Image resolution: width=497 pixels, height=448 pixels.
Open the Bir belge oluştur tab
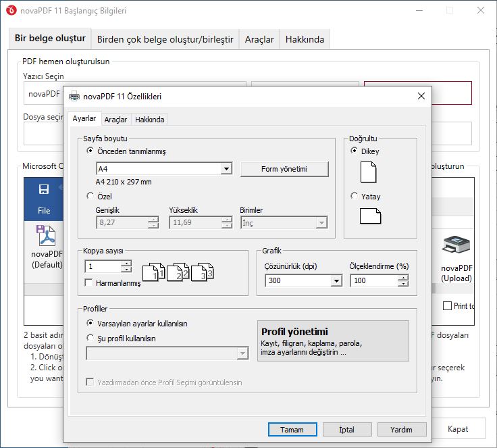pyautogui.click(x=50, y=39)
